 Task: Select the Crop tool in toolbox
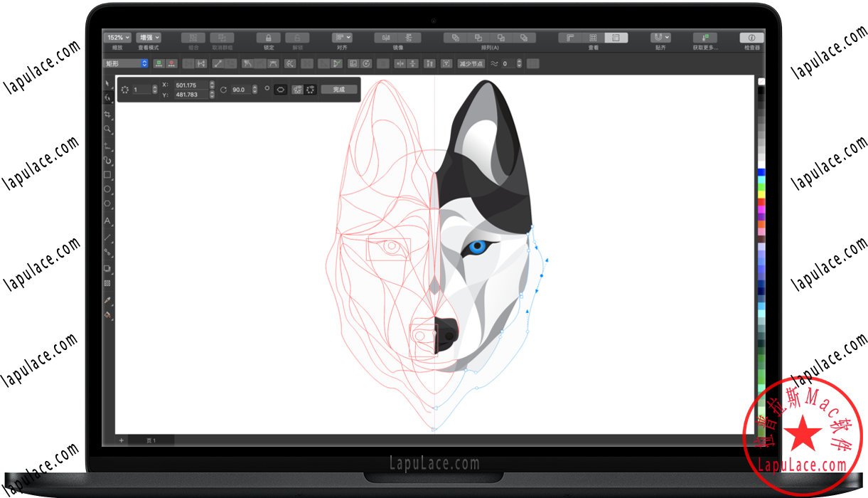(107, 115)
